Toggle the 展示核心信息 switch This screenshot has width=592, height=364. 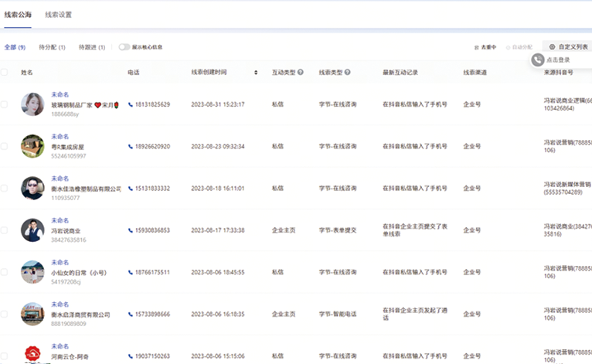124,47
